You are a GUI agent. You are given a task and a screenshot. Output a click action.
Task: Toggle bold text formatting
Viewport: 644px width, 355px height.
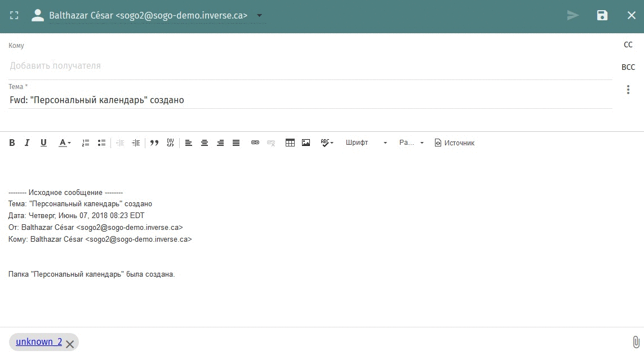click(x=12, y=143)
